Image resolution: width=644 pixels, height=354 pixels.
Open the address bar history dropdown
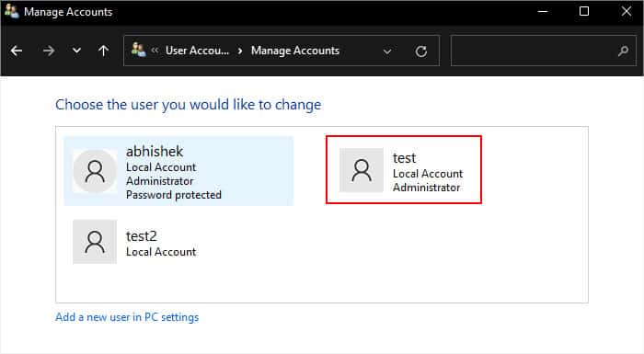pos(387,51)
